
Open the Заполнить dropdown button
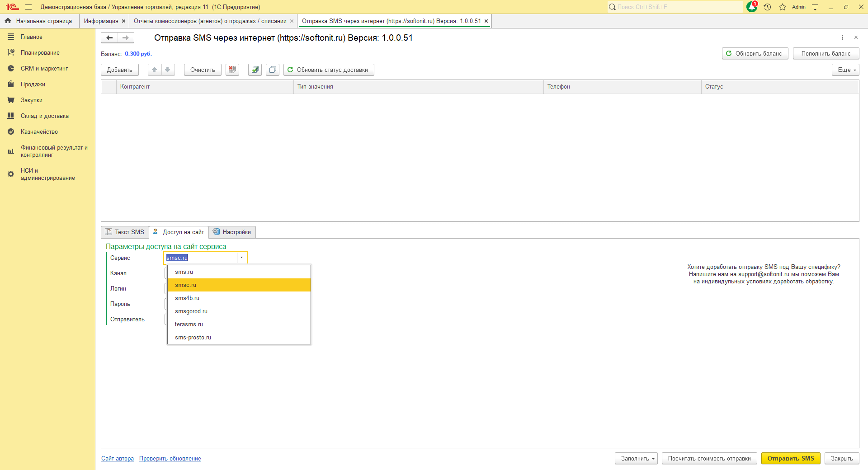(x=637, y=458)
